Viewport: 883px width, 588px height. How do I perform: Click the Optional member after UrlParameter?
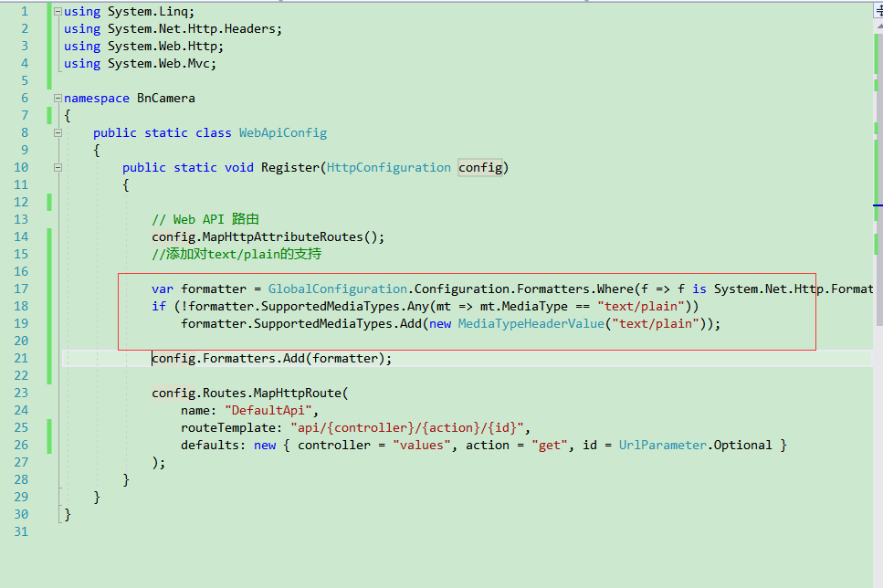[742, 446]
